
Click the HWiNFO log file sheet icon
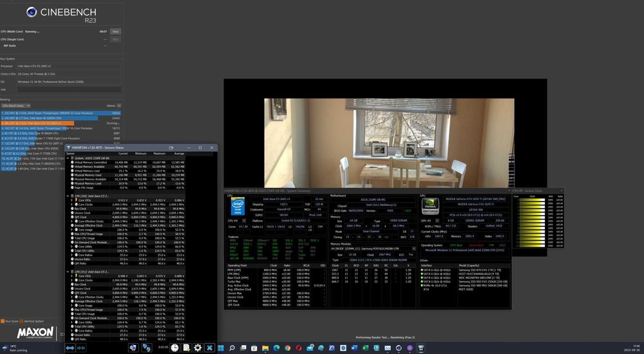[x=187, y=348]
